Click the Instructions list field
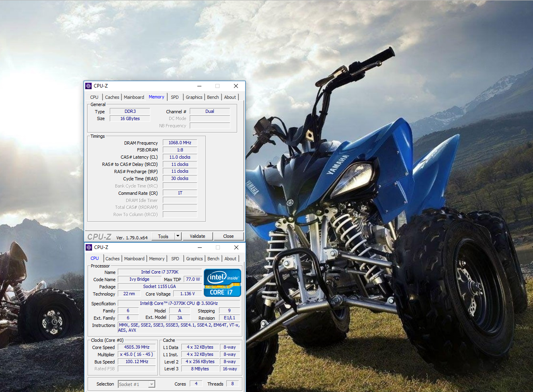Viewport: 533px width, 392px height. click(179, 327)
